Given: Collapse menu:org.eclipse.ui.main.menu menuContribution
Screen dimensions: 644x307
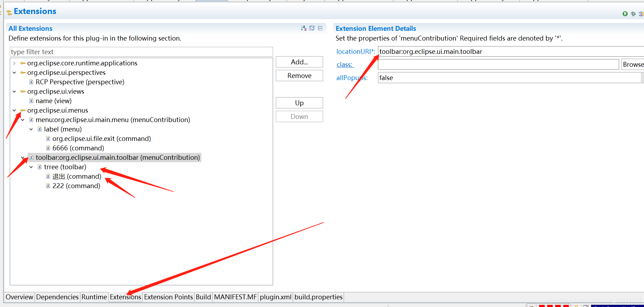Looking at the screenshot, I should coord(23,120).
